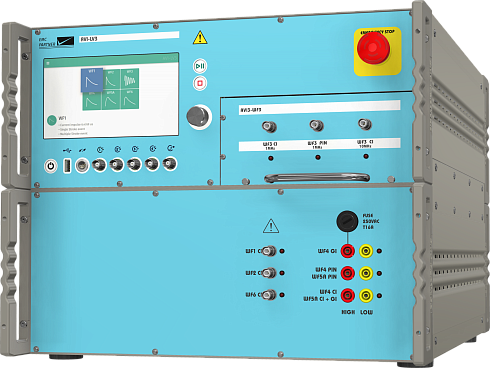
Task: Hit the red Emergency Stop mushroom button
Action: tap(373, 48)
